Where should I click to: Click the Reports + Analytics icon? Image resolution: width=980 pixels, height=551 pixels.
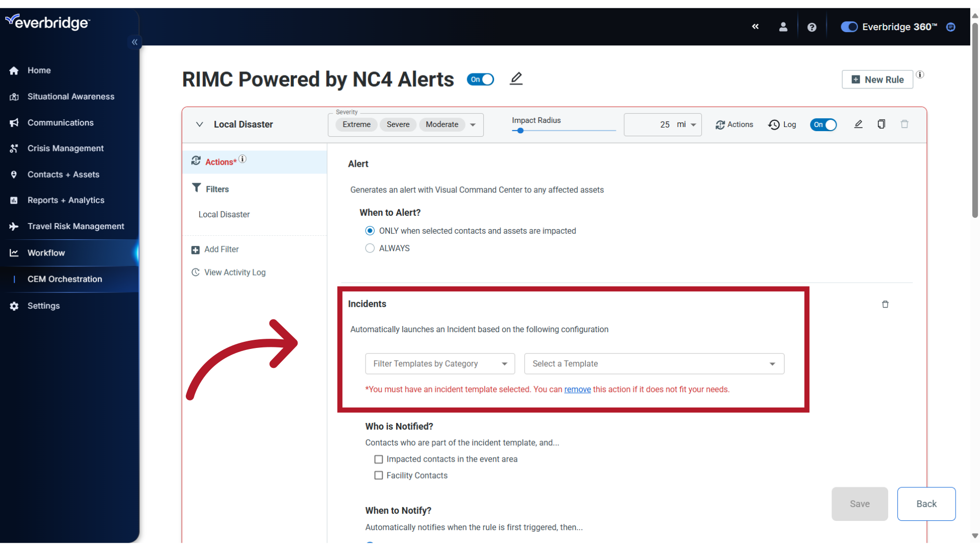(x=14, y=201)
